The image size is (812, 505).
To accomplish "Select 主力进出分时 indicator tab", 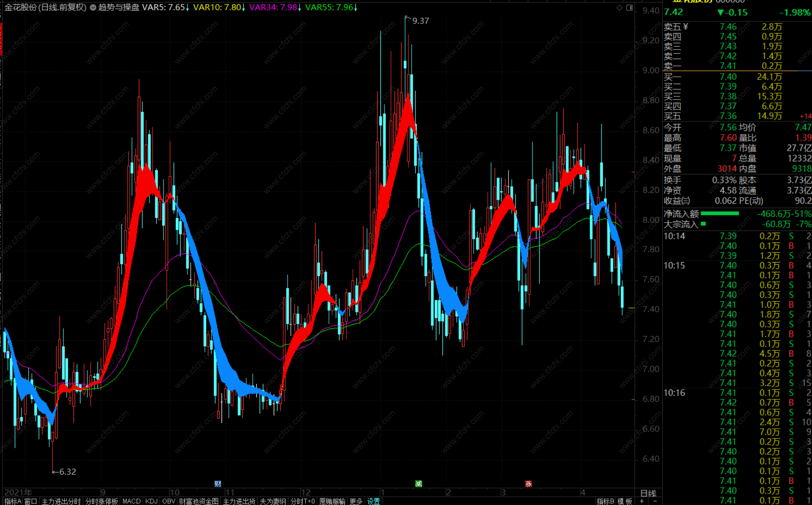I will click(x=61, y=501).
